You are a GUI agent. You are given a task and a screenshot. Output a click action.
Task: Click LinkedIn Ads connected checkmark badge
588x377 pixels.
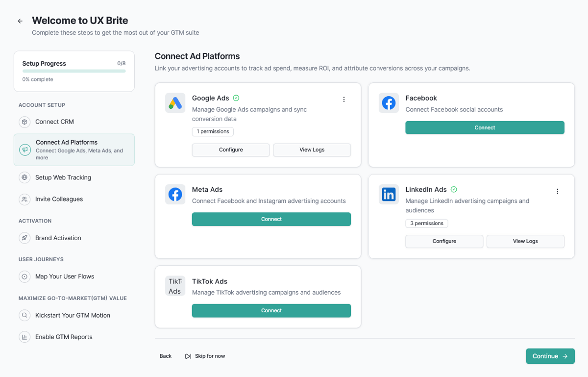coord(454,189)
